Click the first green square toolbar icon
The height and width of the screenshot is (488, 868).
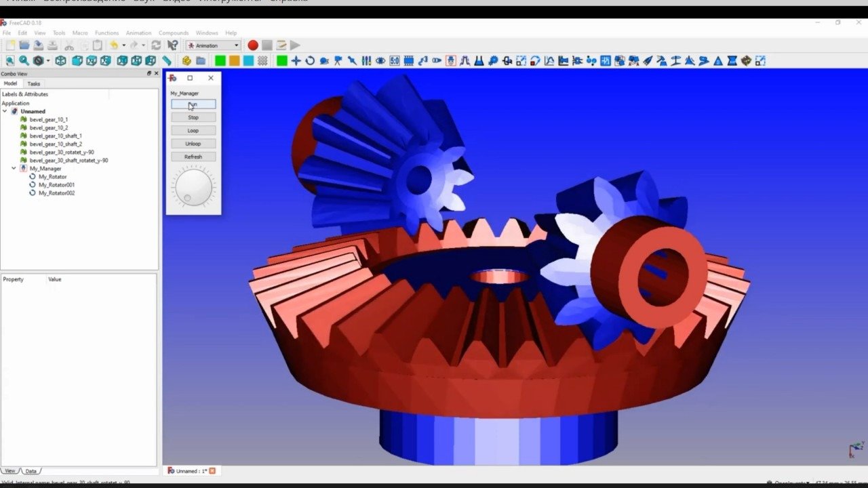click(x=220, y=61)
